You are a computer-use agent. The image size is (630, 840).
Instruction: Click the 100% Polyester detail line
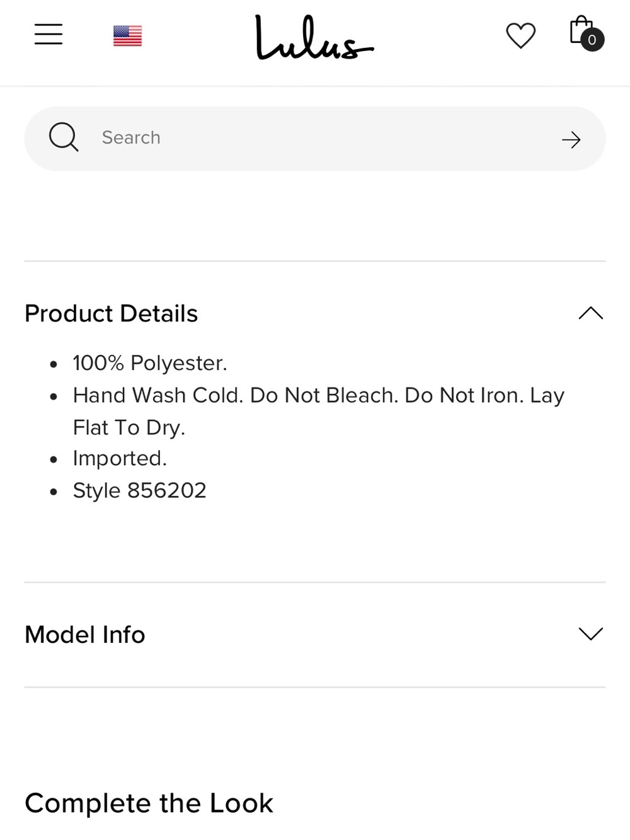tap(150, 363)
